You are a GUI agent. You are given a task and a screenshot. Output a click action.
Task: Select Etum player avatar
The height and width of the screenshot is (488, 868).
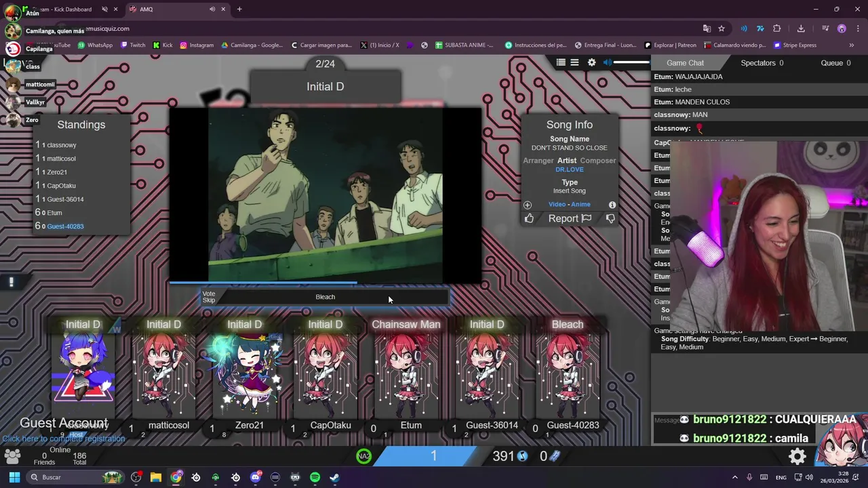(406, 373)
